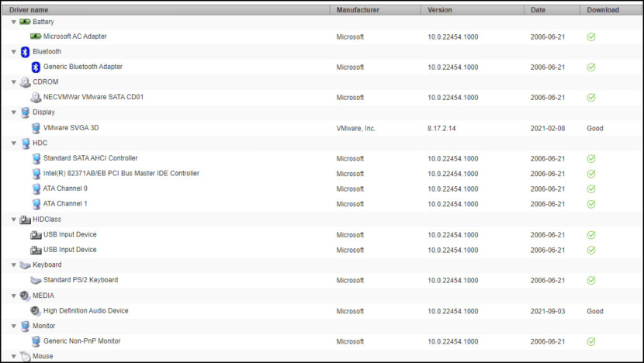Click the ATA Channel 0 icon
Image resolution: width=644 pixels, height=363 pixels.
tap(36, 189)
